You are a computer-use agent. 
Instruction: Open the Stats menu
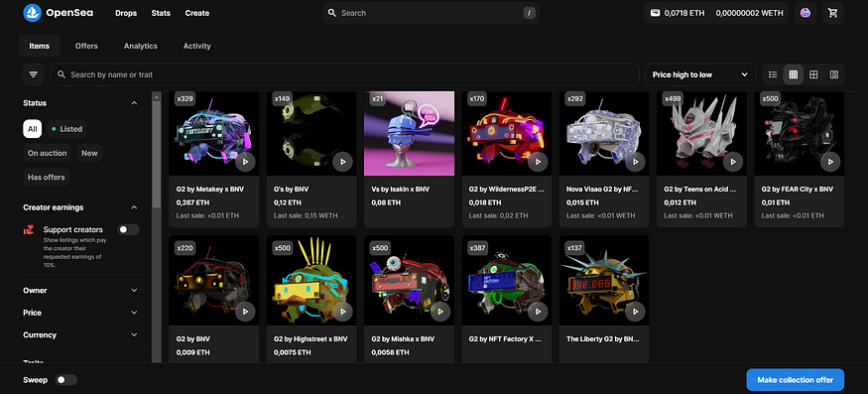pos(161,13)
